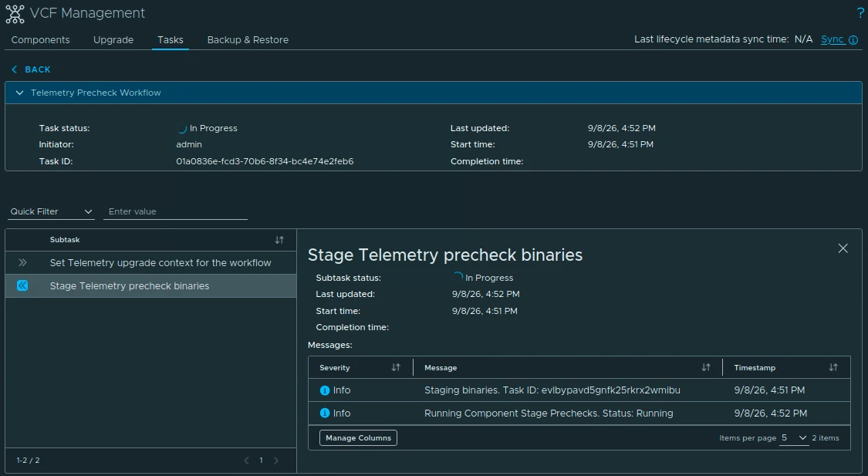Click the Info icon on Running Component message

tap(325, 413)
